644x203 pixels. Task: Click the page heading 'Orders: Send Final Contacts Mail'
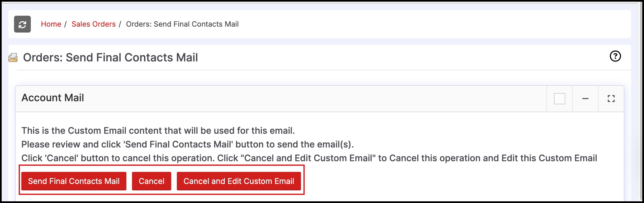click(x=110, y=57)
